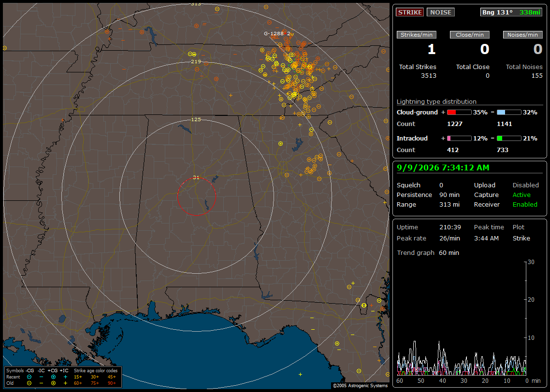Click the red 31-mile range circle label
The width and height of the screenshot is (550, 392).
[196, 178]
